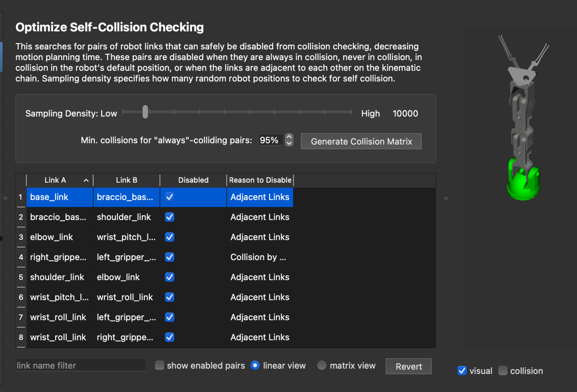Increase min. collisions percentage with up arrow
Screen dimensions: 577x392
click(x=289, y=137)
